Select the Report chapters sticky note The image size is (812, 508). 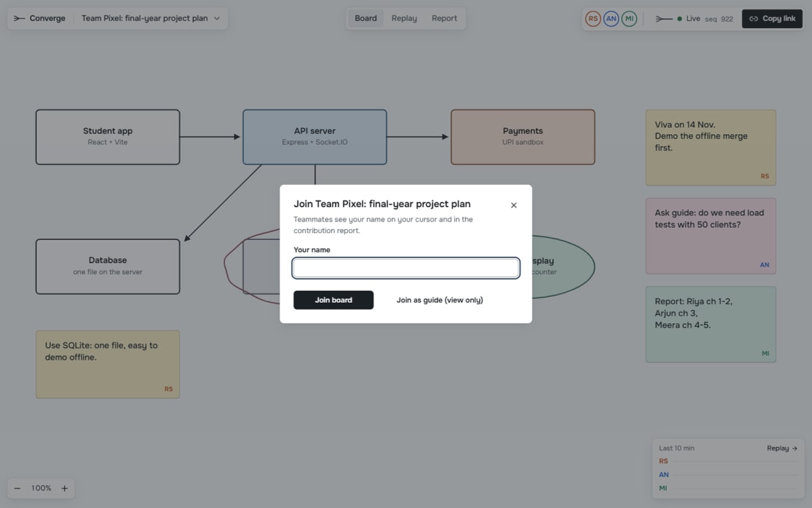pyautogui.click(x=711, y=324)
